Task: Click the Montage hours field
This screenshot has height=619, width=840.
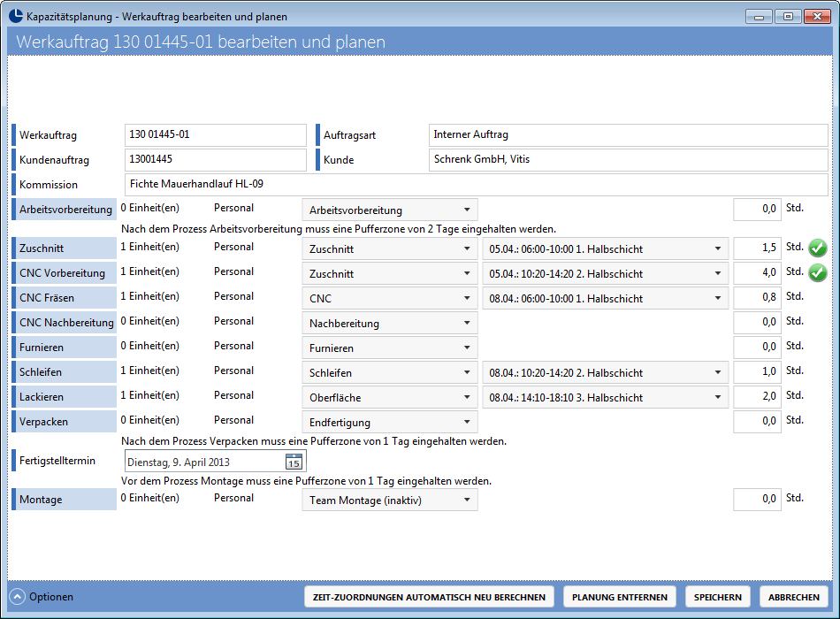Action: coord(757,499)
